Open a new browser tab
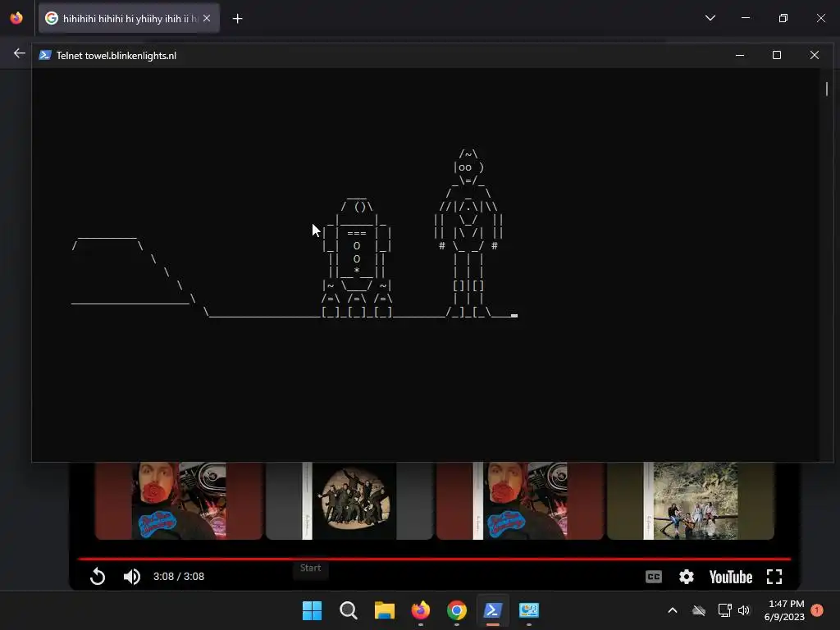840x630 pixels. [x=237, y=19]
